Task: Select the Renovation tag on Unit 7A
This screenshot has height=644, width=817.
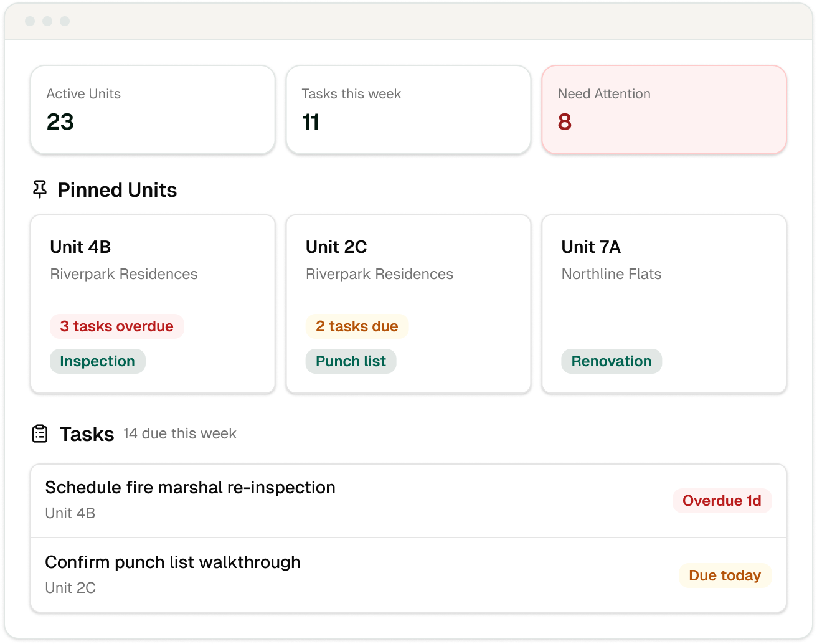Action: pyautogui.click(x=612, y=361)
